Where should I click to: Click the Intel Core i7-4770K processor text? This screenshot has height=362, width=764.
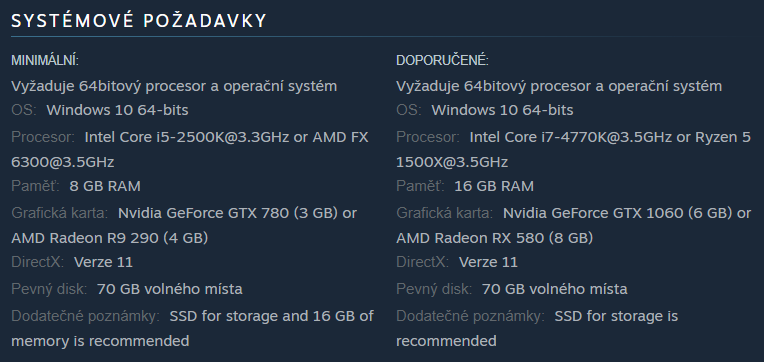tap(572, 137)
